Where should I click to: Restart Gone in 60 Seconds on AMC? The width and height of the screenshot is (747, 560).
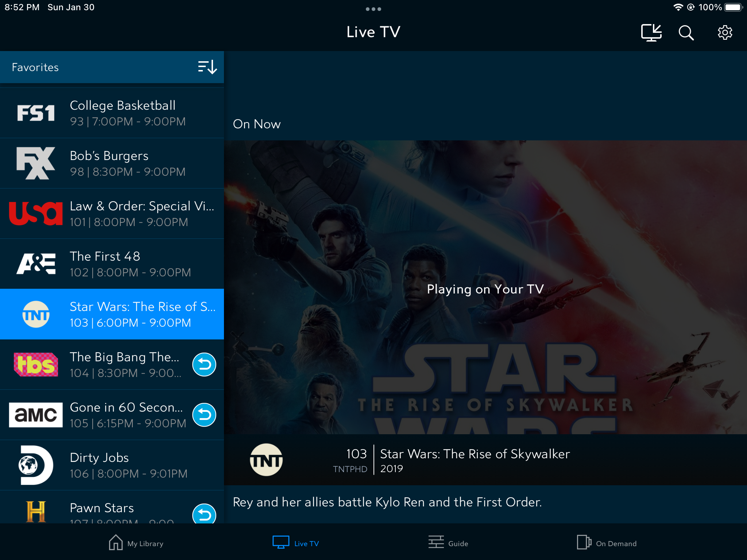point(204,415)
